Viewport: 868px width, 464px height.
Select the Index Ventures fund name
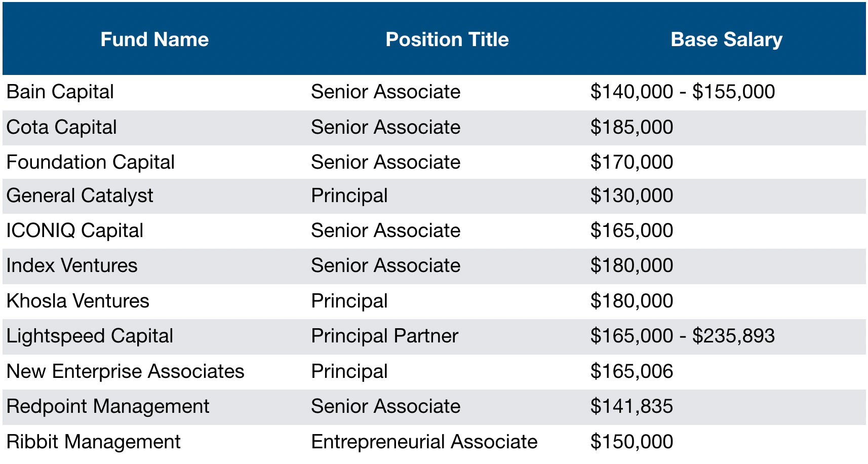click(72, 265)
